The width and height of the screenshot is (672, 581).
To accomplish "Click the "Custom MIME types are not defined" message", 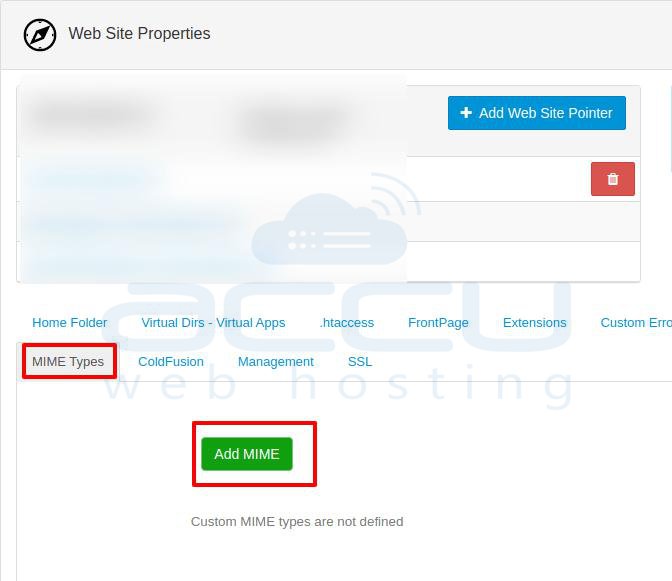I will (297, 521).
